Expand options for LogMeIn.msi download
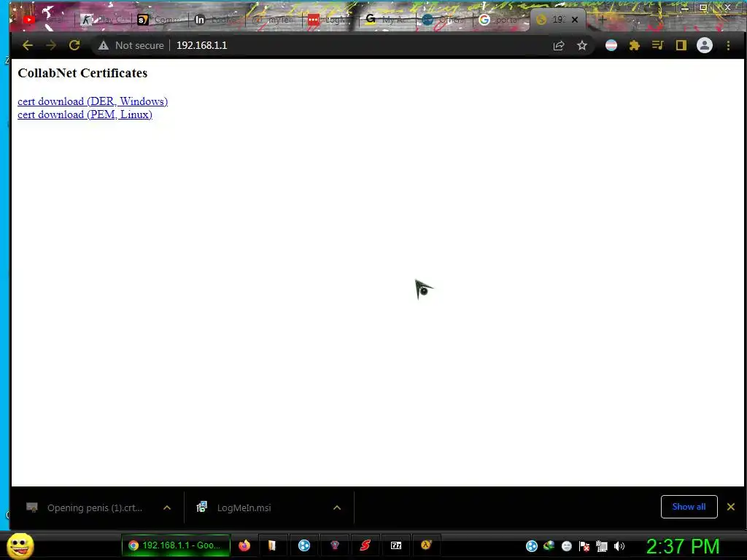The width and height of the screenshot is (747, 560). pyautogui.click(x=337, y=507)
